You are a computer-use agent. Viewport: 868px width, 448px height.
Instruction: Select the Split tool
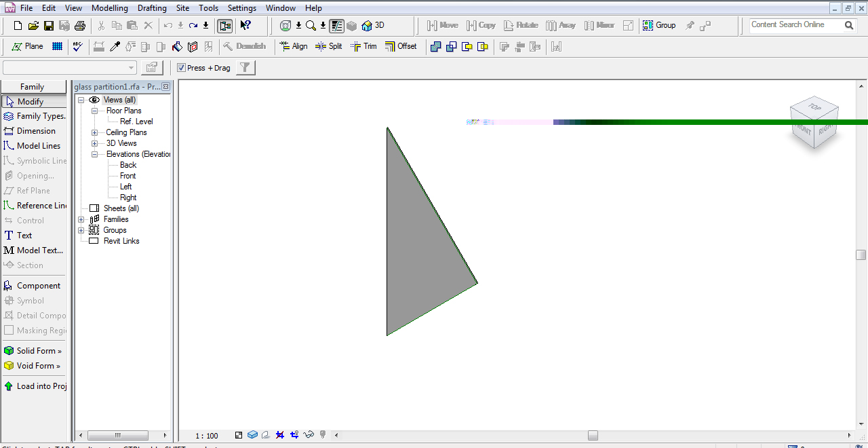point(328,46)
